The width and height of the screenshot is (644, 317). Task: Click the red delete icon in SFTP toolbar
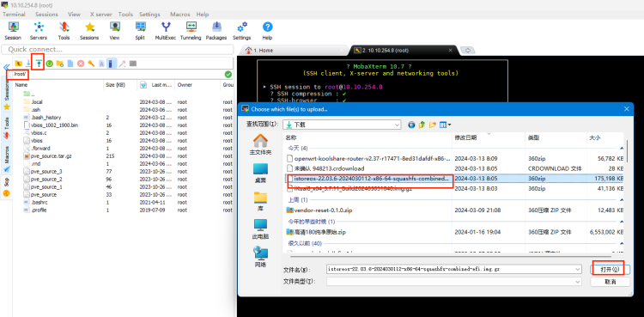pos(81,64)
